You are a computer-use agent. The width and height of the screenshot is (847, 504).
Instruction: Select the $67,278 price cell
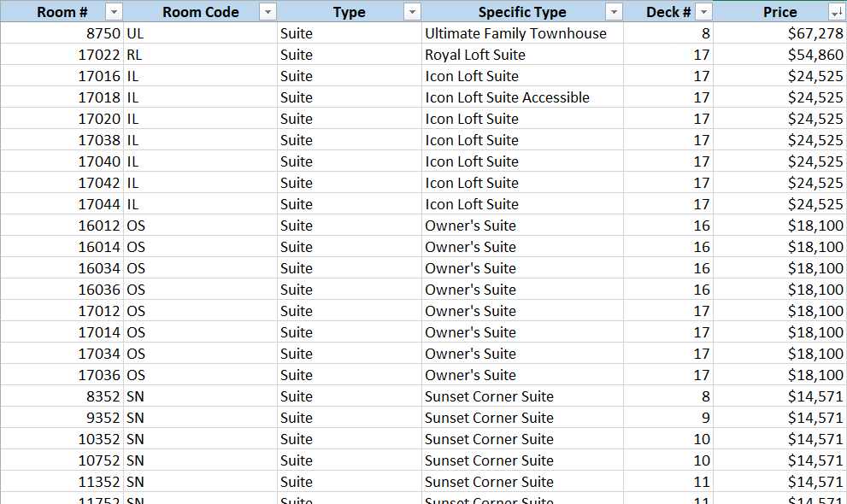coord(779,33)
